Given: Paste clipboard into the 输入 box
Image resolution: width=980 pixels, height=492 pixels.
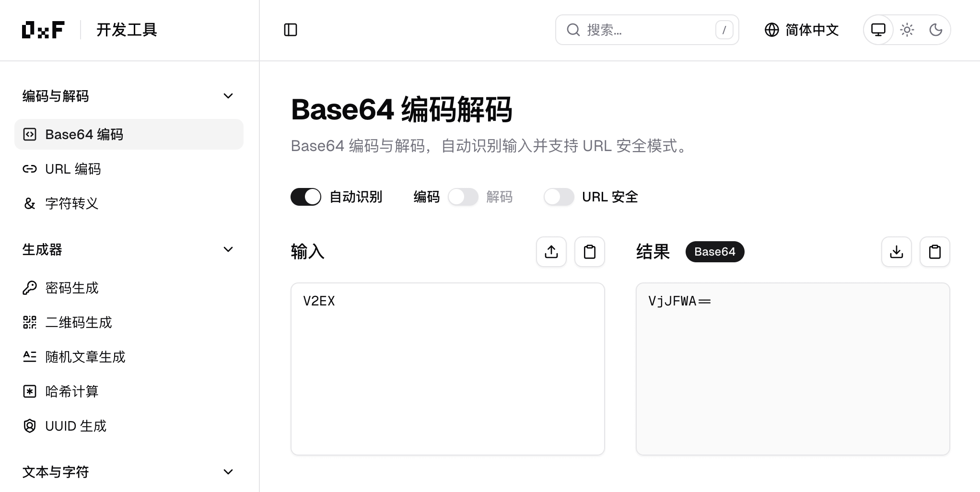Looking at the screenshot, I should click(590, 252).
